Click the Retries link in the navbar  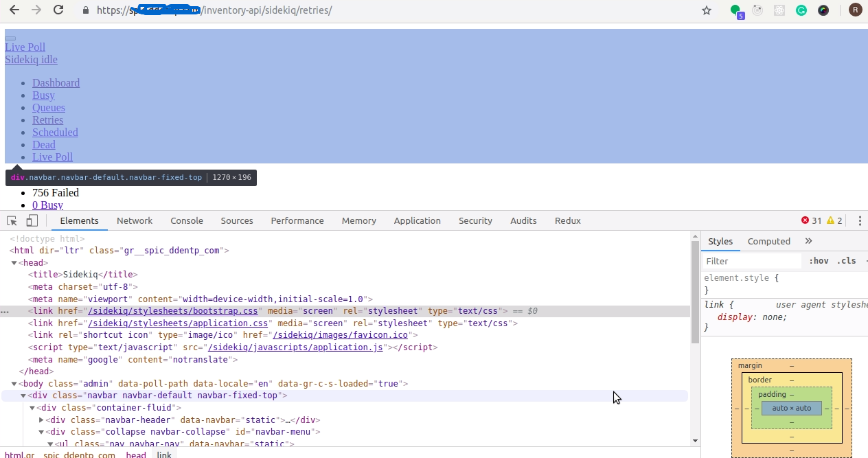(47, 119)
